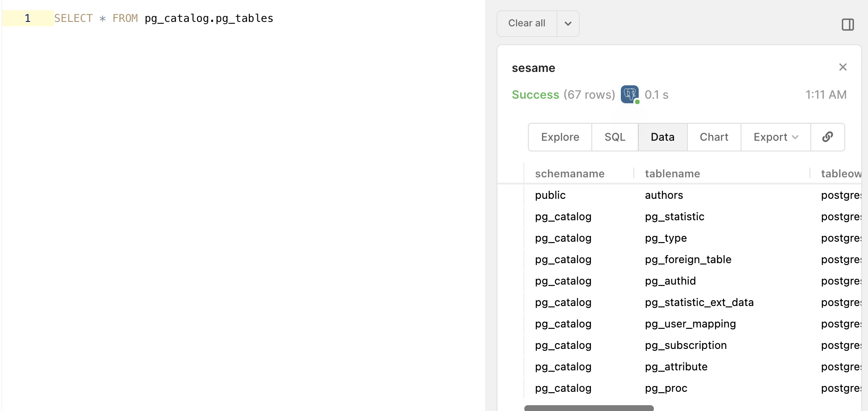The width and height of the screenshot is (868, 411).
Task: Switch to the Explore tab
Action: [x=560, y=137]
